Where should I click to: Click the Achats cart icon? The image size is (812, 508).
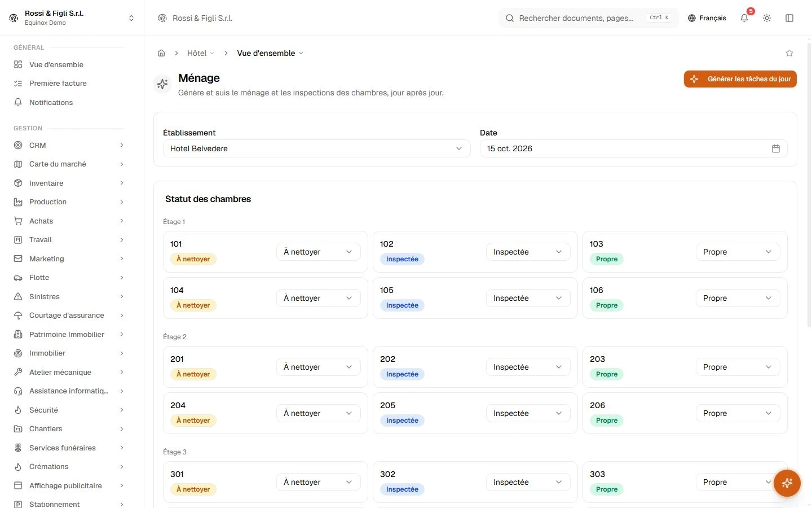[18, 221]
